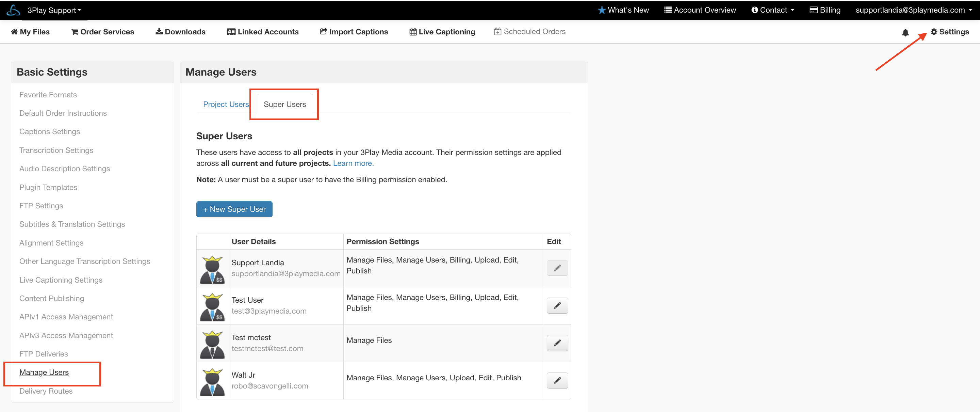Viewport: 980px width, 412px height.
Task: Open Content Publishing settings
Action: tap(52, 299)
